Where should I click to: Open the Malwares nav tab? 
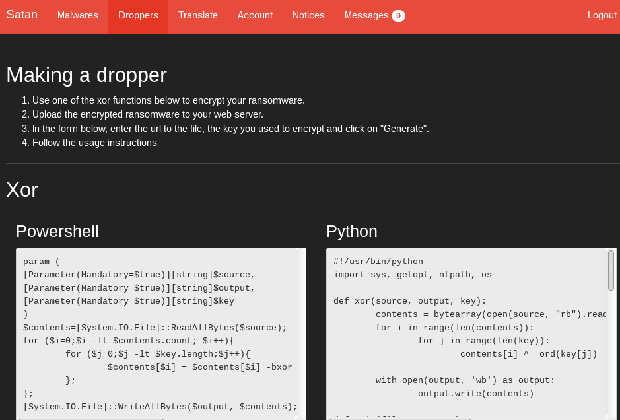pos(78,15)
